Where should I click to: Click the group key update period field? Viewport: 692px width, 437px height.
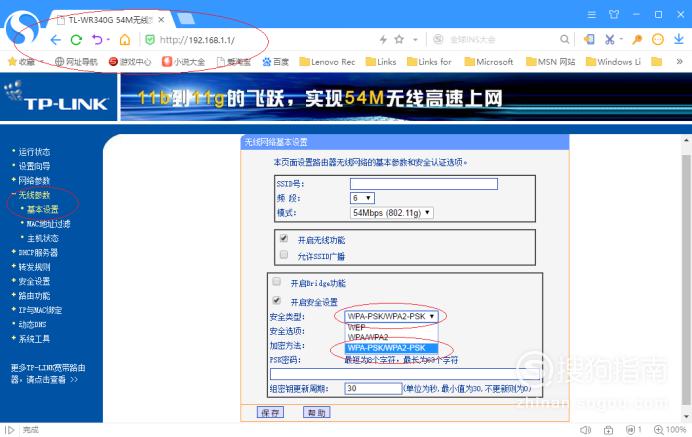[x=373, y=388]
